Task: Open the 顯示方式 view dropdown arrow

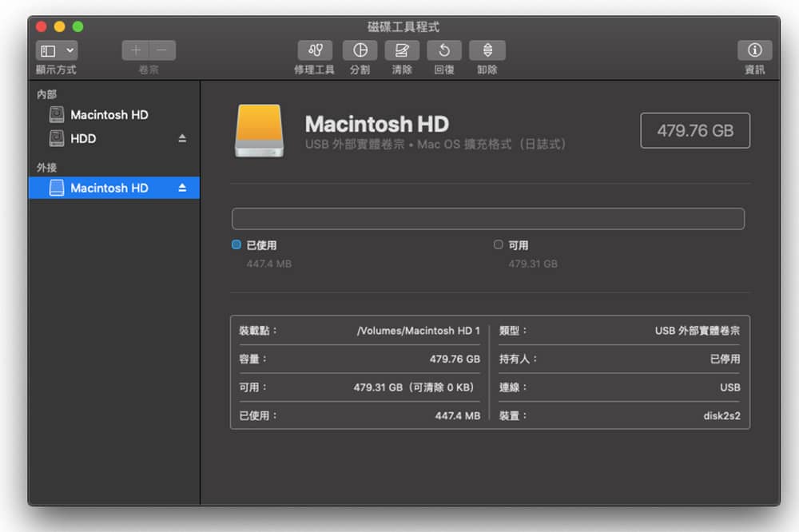Action: click(x=70, y=51)
